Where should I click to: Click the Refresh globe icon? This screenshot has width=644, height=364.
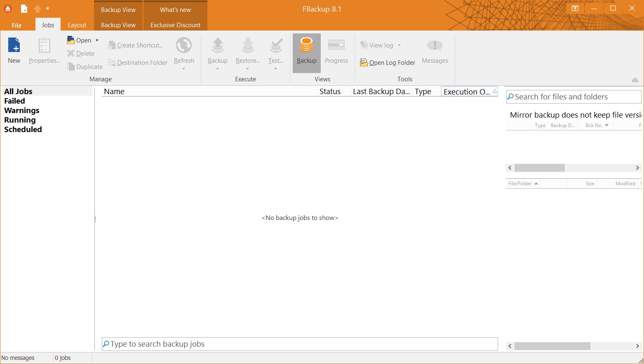coord(184,45)
